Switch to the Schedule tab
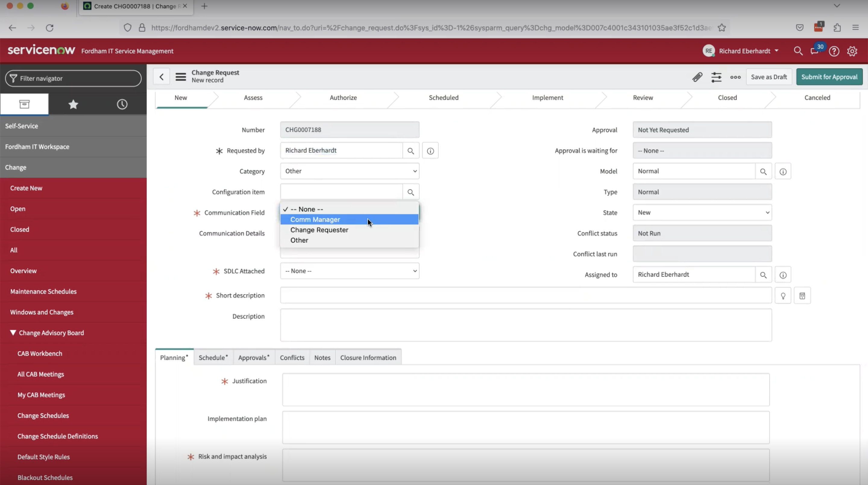Screen dimensions: 868x485 click(213, 357)
